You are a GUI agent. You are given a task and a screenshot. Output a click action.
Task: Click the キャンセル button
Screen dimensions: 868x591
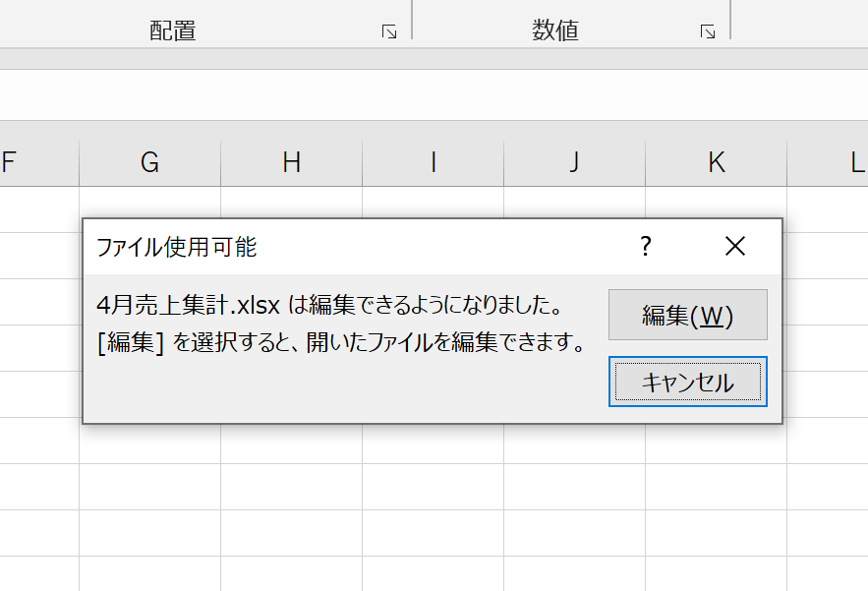[x=687, y=383]
